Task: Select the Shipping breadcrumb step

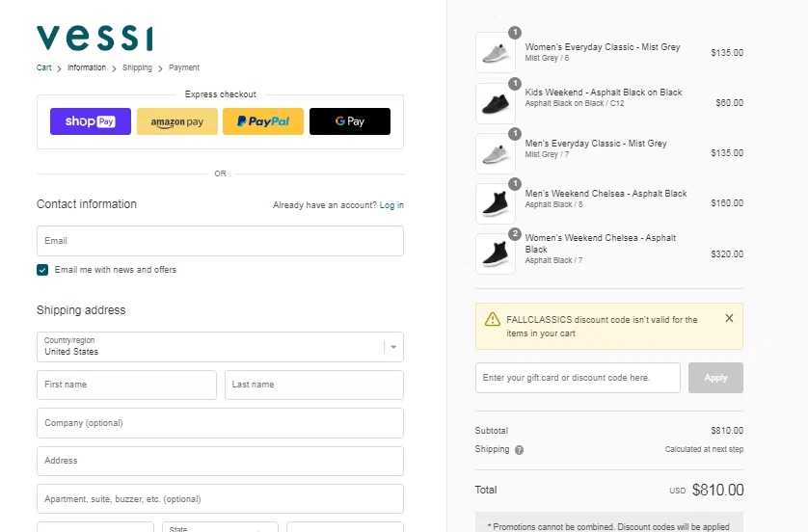Action: tap(137, 67)
